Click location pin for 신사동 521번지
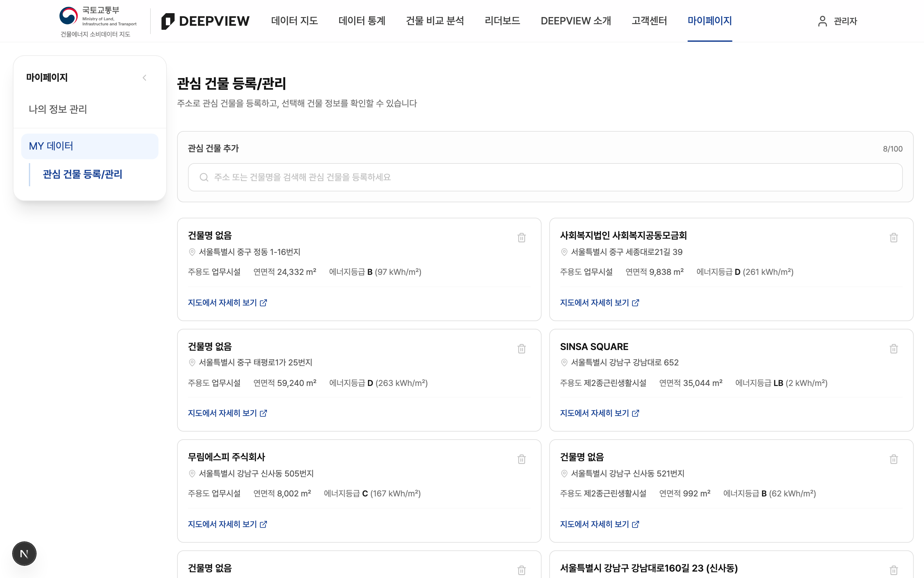The height and width of the screenshot is (578, 924). click(564, 474)
